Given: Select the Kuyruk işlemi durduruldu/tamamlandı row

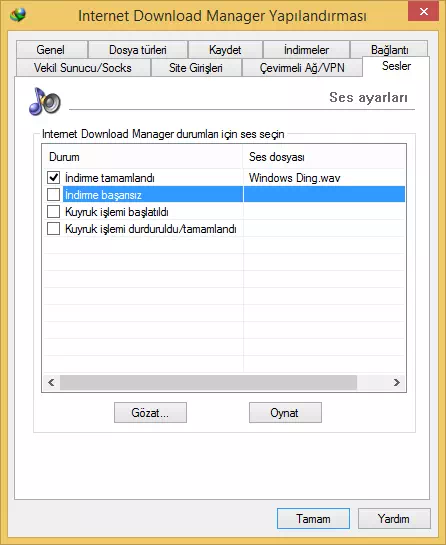Looking at the screenshot, I should tap(224, 228).
